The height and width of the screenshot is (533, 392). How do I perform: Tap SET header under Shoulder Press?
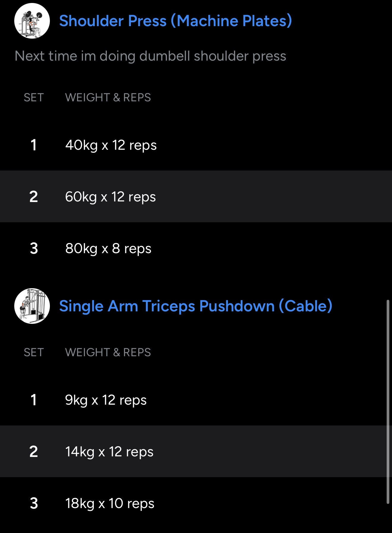[34, 97]
